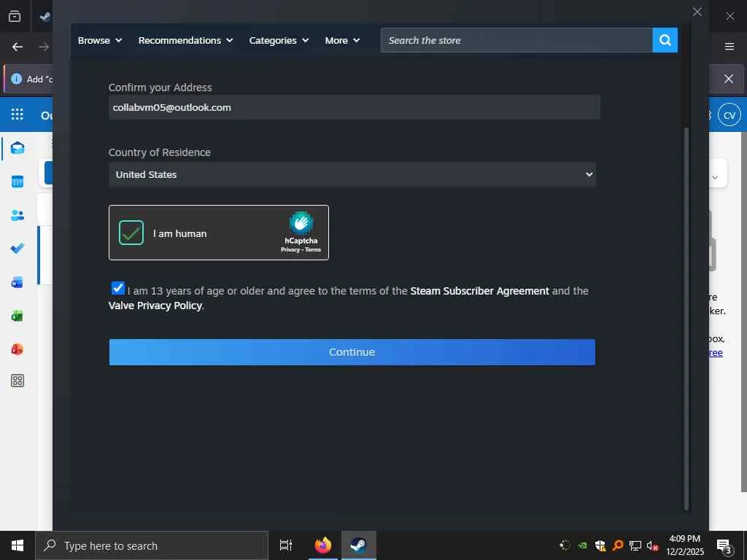Open More apps in the Outlook sidebar

[18, 381]
